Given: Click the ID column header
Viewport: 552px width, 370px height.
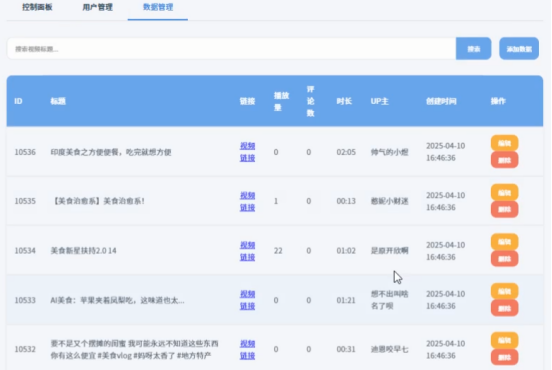Looking at the screenshot, I should (18, 101).
